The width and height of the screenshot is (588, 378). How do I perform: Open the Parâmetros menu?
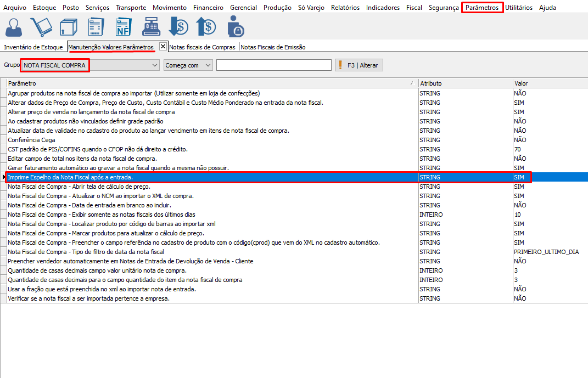click(482, 8)
